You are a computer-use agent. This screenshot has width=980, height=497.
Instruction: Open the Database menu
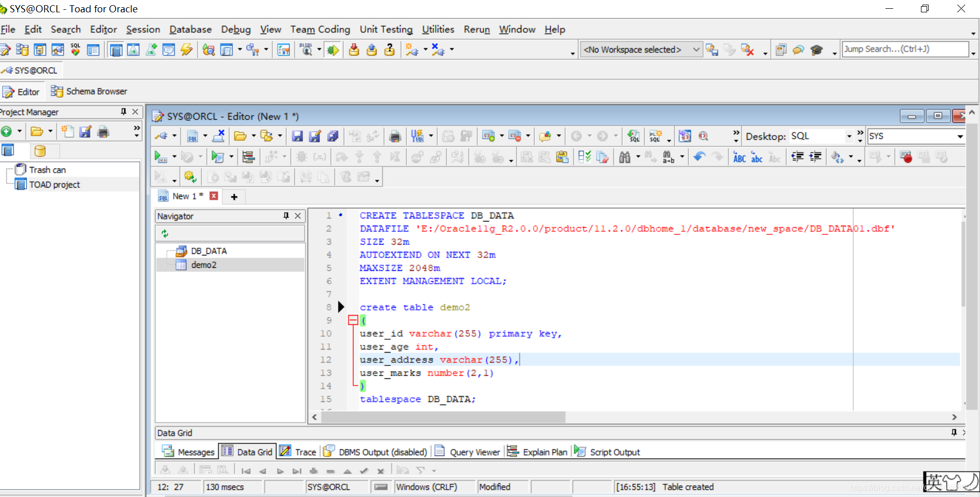point(190,29)
